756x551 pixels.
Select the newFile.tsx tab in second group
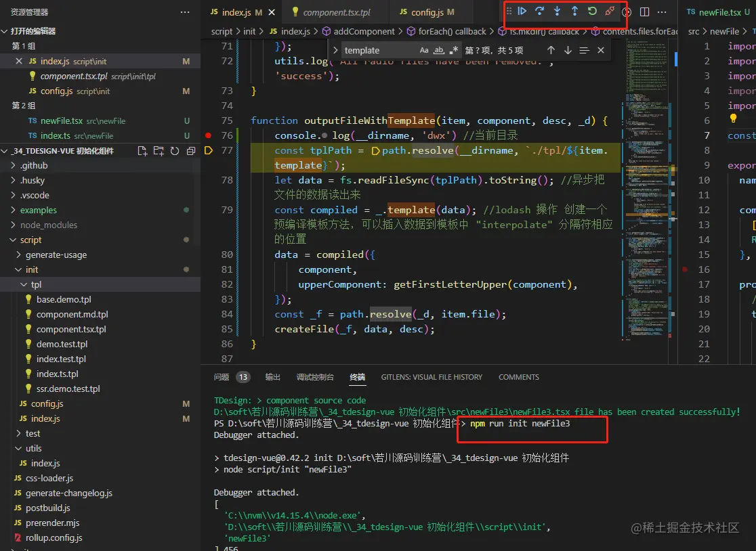(719, 12)
